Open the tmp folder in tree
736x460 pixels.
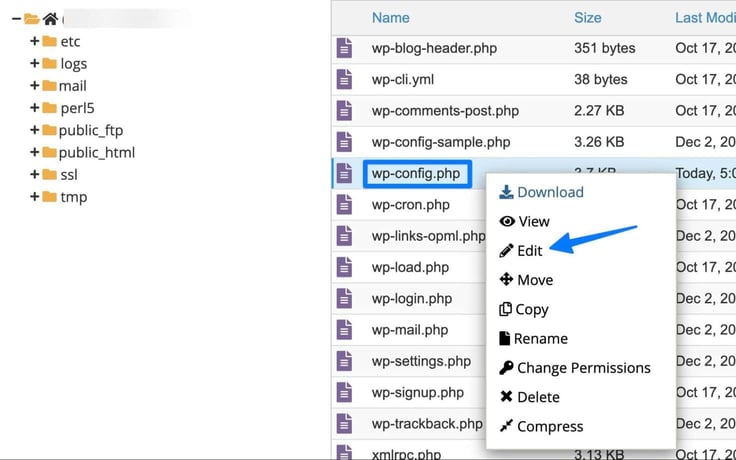pyautogui.click(x=74, y=197)
